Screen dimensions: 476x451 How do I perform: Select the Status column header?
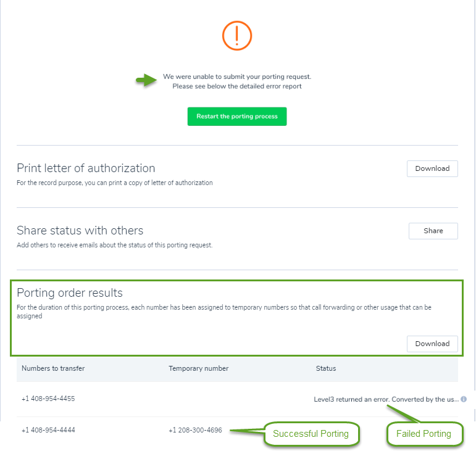click(326, 368)
